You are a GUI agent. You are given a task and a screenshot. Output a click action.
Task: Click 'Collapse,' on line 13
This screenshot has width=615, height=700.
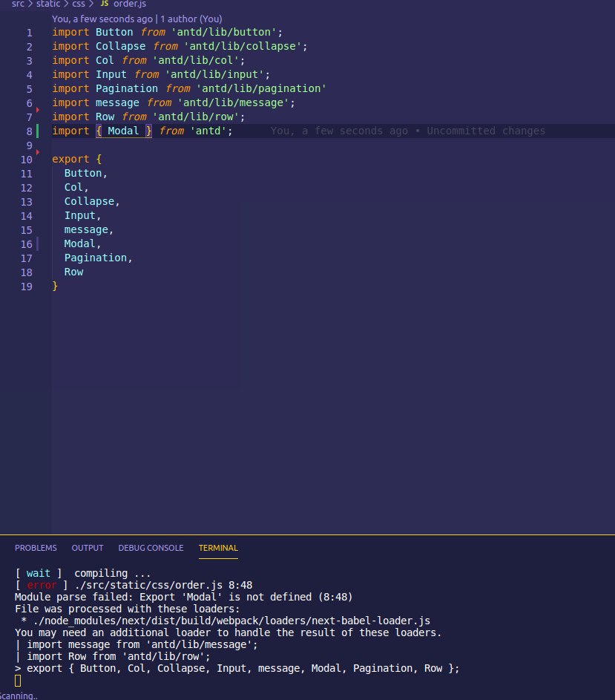coord(92,201)
